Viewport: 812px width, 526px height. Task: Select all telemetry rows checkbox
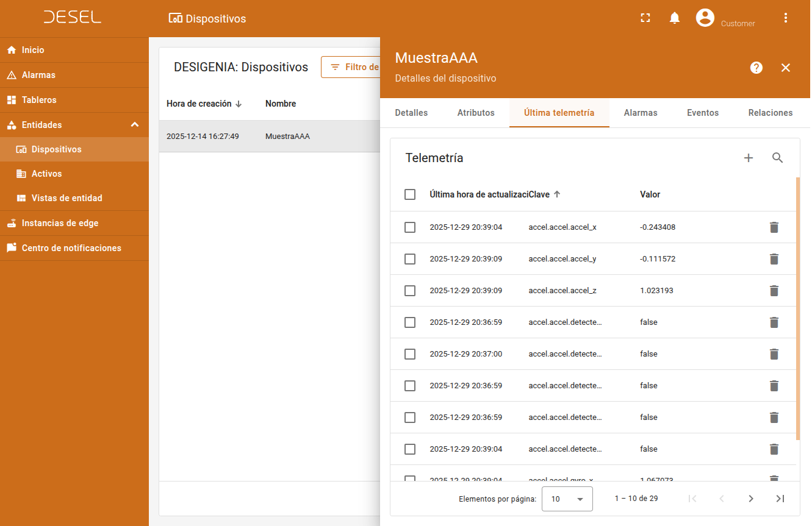(410, 194)
